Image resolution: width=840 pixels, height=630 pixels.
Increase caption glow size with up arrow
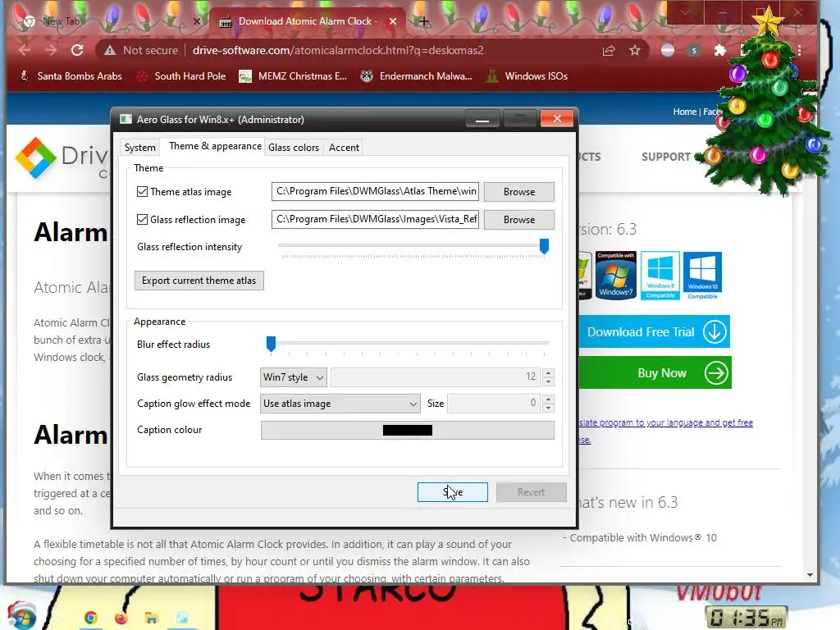click(x=548, y=399)
